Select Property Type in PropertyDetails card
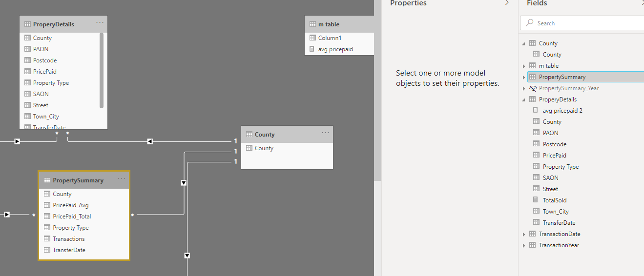 [x=51, y=83]
